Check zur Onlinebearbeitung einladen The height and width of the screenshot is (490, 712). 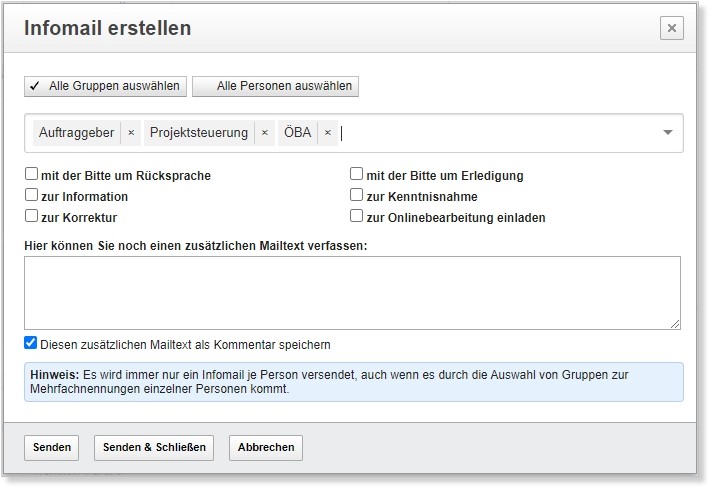click(357, 216)
